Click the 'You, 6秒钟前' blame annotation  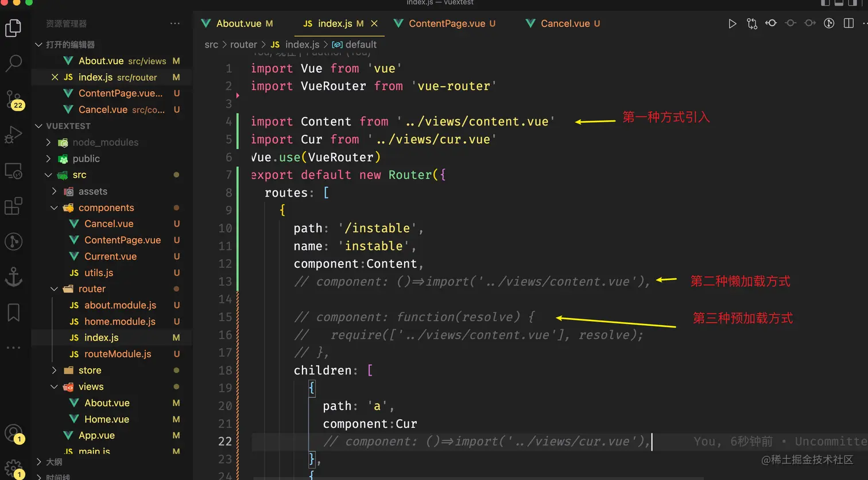click(733, 442)
